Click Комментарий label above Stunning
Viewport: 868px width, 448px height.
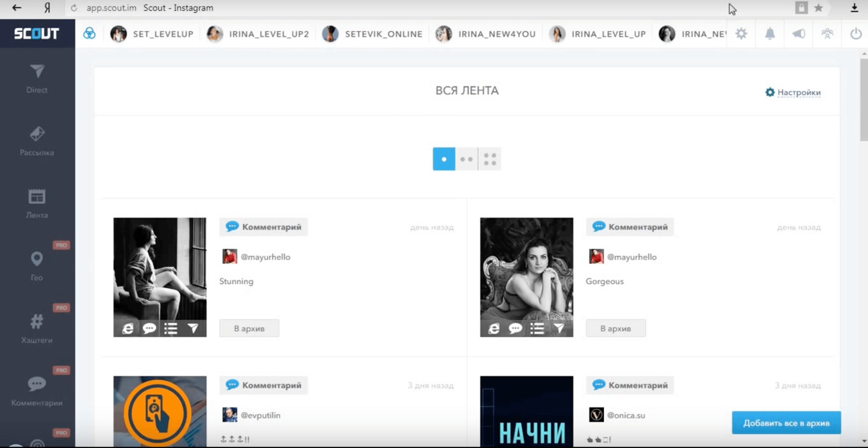[264, 227]
